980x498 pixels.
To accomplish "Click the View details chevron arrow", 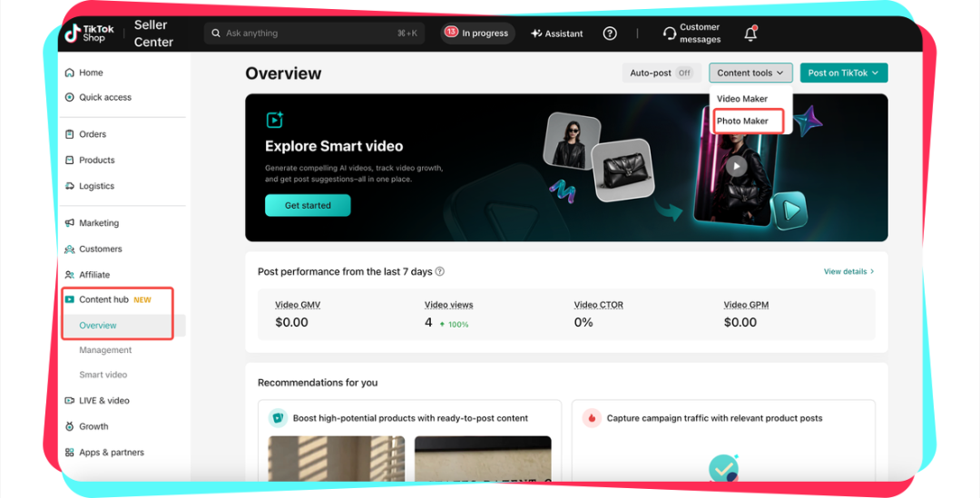I will [x=872, y=271].
